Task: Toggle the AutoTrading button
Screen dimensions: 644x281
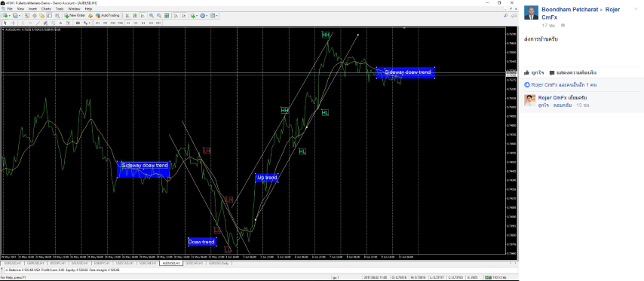Action: coord(107,15)
